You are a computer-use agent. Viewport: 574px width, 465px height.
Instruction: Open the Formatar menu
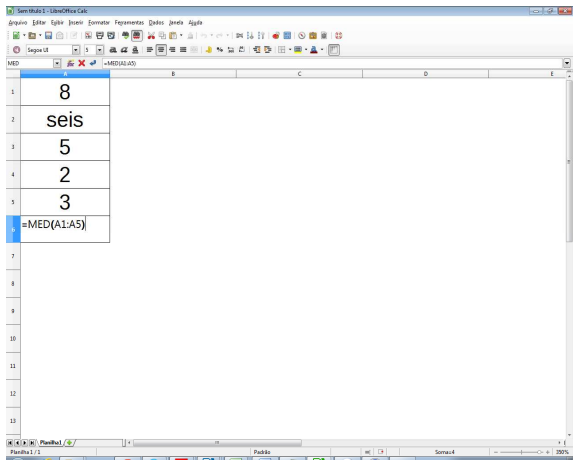point(99,23)
